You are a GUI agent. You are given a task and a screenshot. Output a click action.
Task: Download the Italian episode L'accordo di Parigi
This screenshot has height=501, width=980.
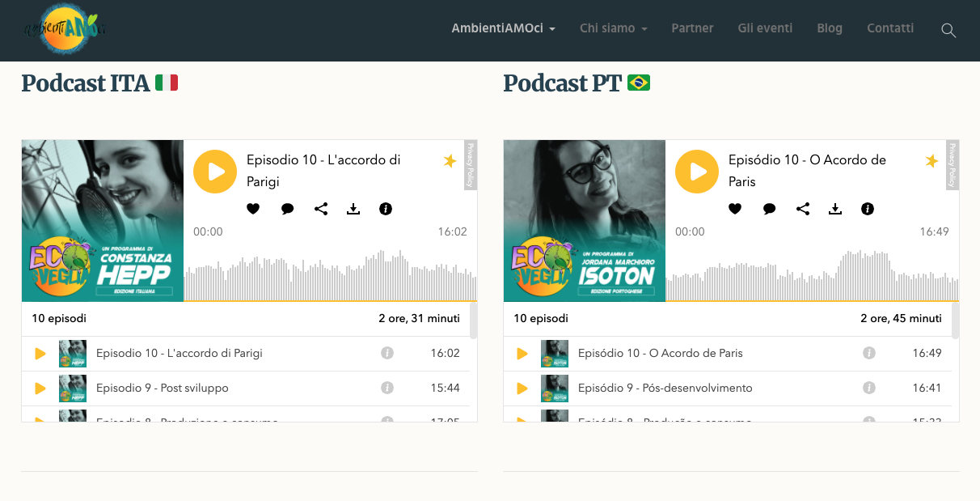(353, 209)
